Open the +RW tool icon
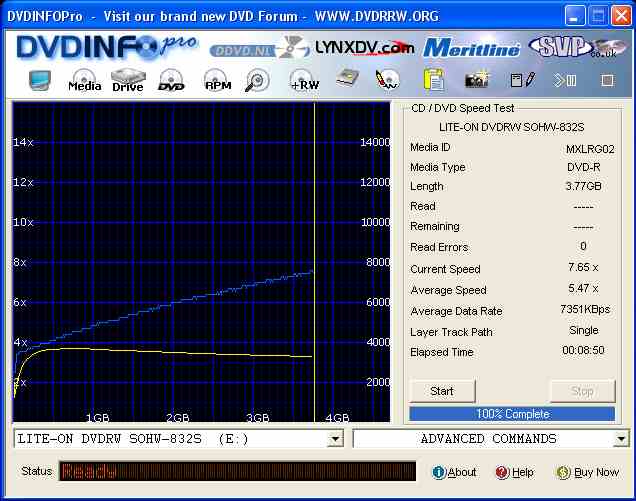 tap(305, 80)
